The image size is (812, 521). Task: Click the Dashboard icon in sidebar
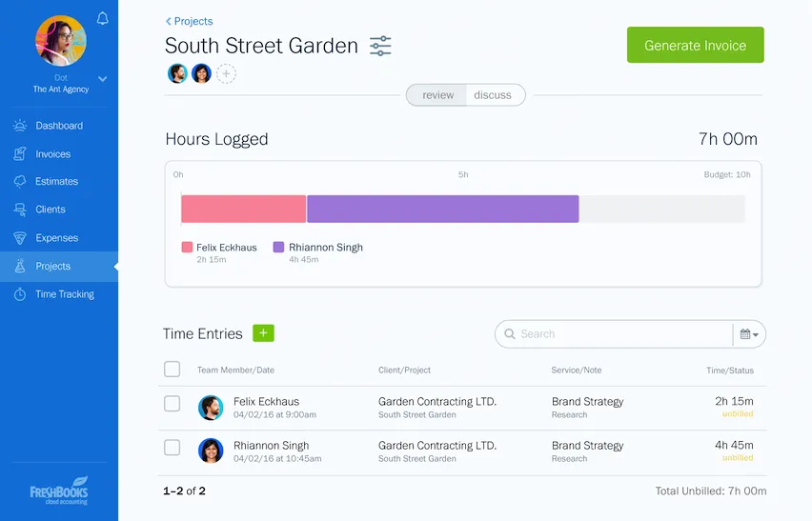click(x=19, y=126)
